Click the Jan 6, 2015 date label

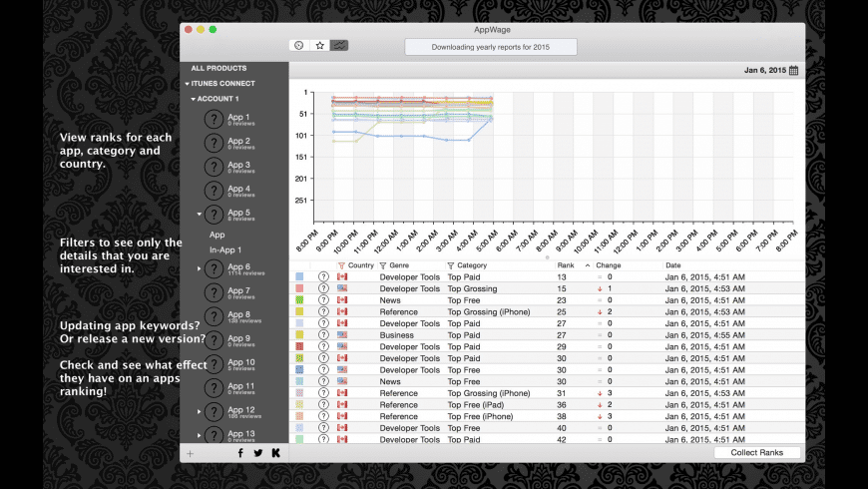tap(765, 70)
